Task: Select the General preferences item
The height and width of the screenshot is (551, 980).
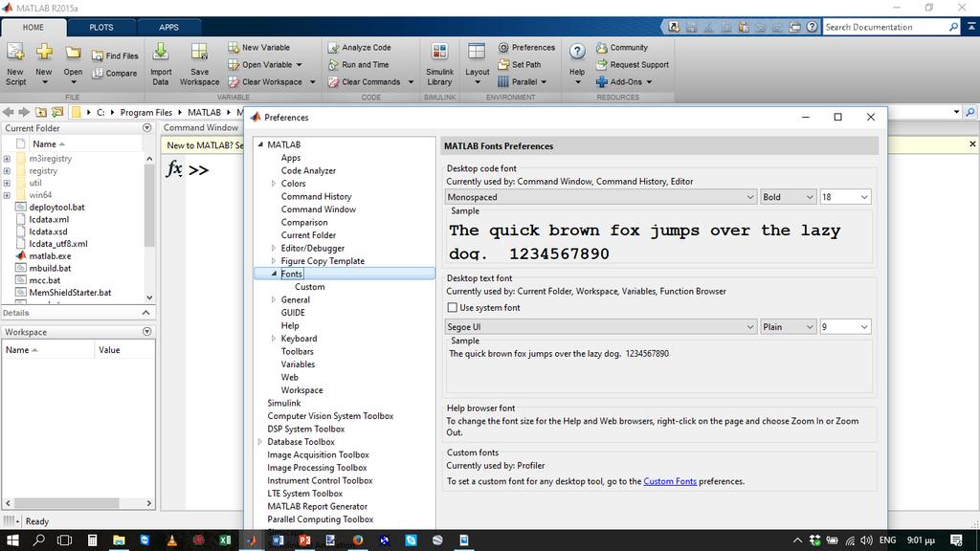Action: pos(295,299)
